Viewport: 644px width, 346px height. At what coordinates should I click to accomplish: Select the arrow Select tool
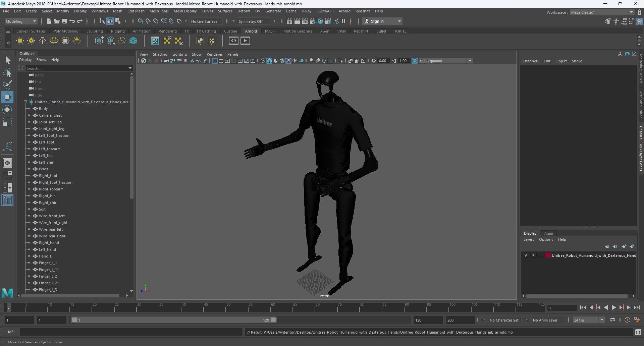click(7, 60)
